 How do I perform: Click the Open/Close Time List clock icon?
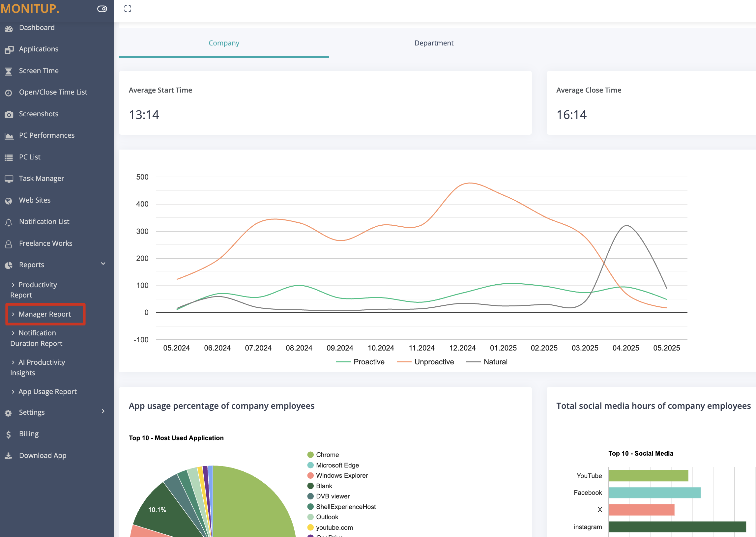[x=9, y=93]
